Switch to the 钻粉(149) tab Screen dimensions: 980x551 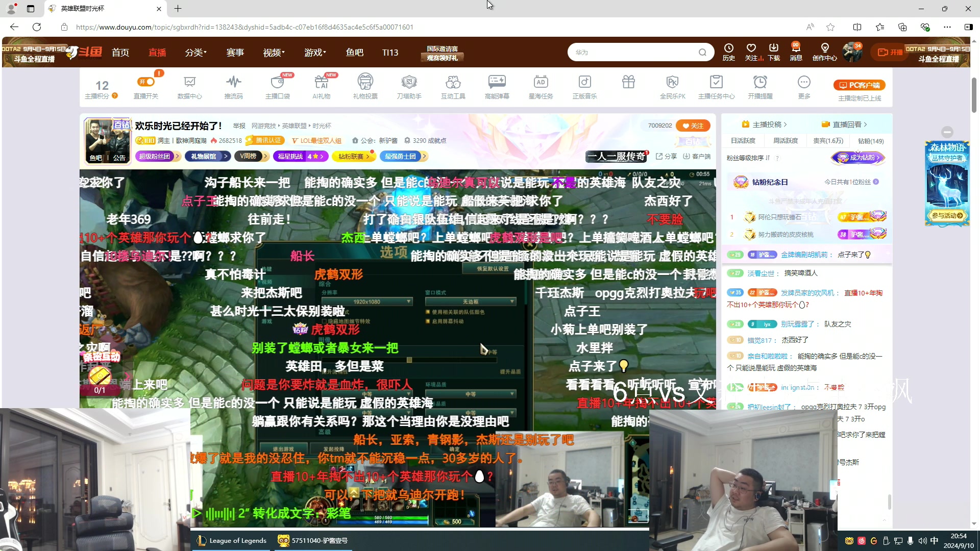(871, 141)
